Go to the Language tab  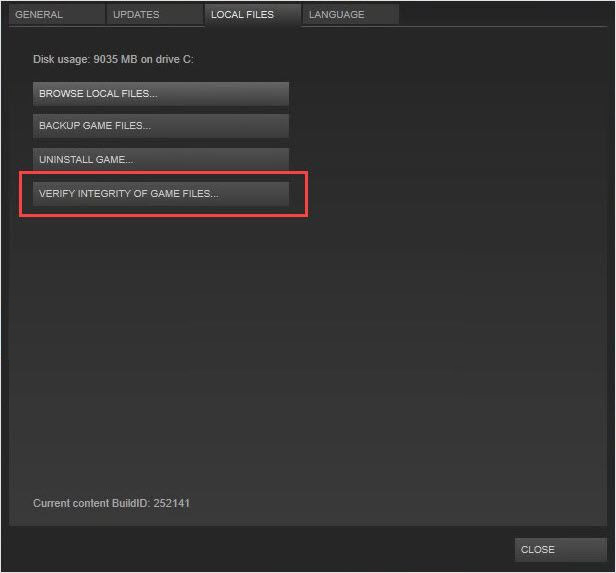(350, 15)
